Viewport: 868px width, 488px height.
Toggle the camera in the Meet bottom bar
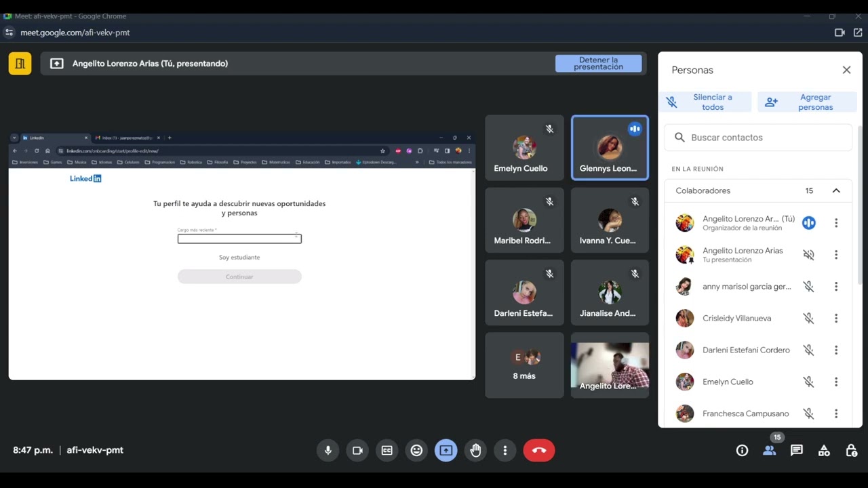coord(357,450)
